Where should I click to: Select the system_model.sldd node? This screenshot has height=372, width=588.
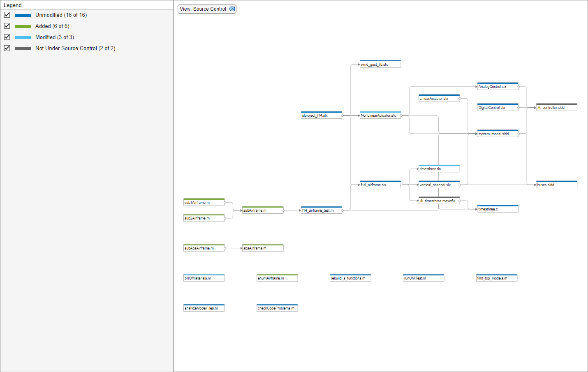coord(498,134)
